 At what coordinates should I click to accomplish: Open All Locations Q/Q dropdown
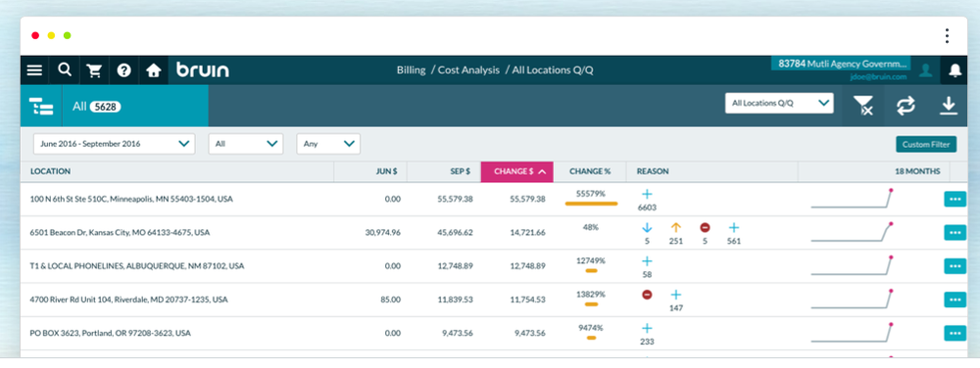coord(779,104)
